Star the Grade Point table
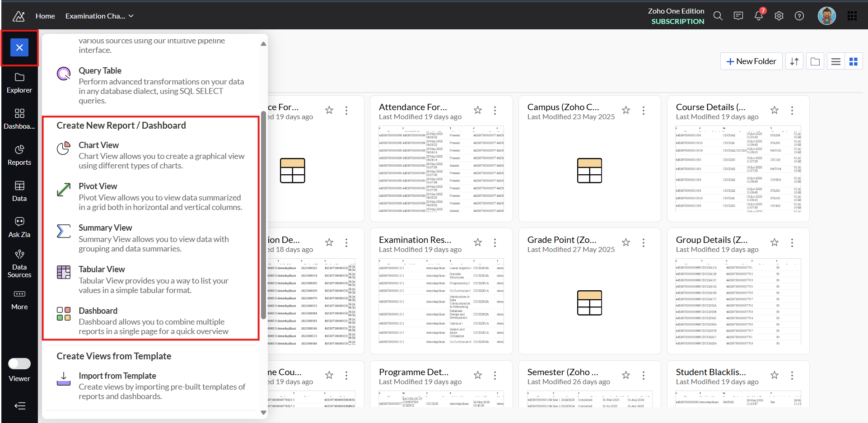This screenshot has width=868, height=423. tap(626, 243)
